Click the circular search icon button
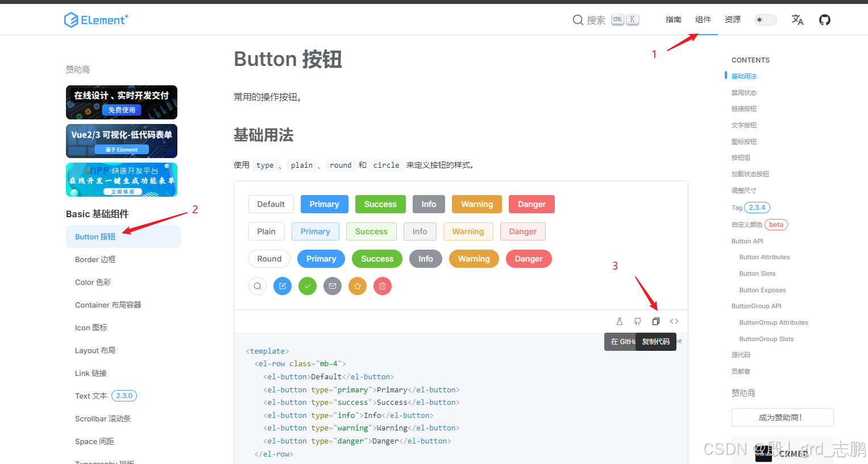Image resolution: width=868 pixels, height=464 pixels. 258,286
